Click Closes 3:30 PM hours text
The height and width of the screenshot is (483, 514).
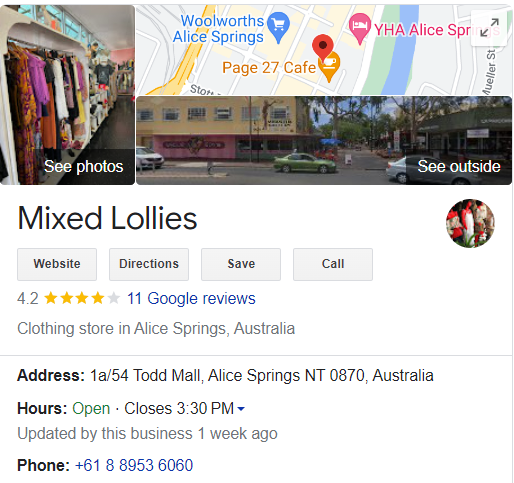[x=179, y=409]
